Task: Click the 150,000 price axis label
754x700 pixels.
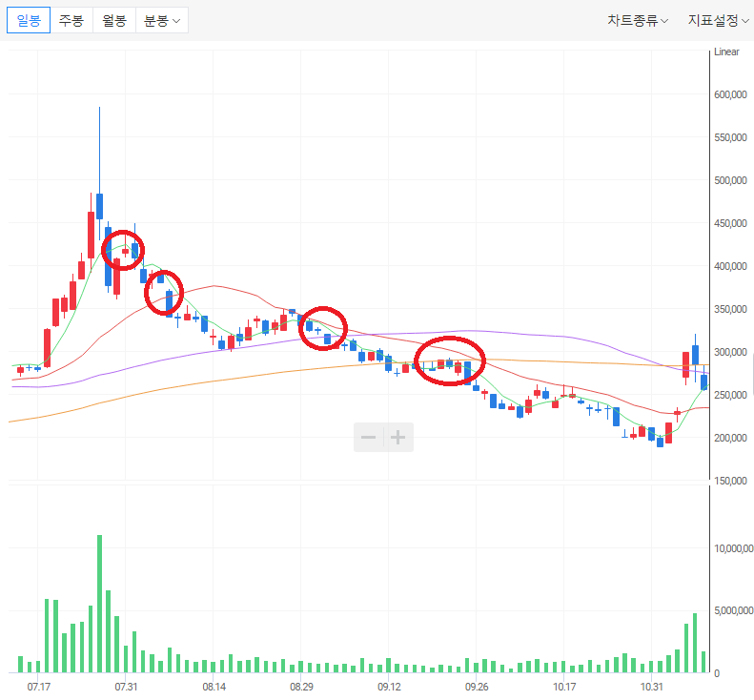Action: point(730,481)
